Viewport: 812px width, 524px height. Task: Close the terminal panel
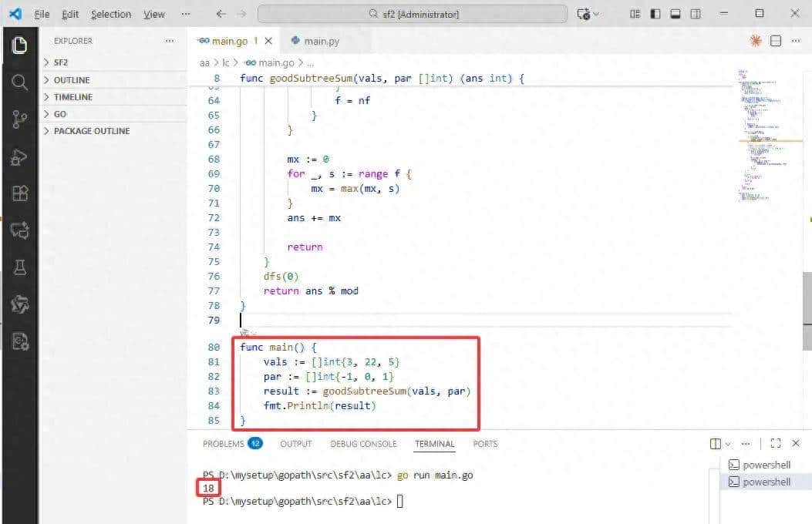(796, 444)
